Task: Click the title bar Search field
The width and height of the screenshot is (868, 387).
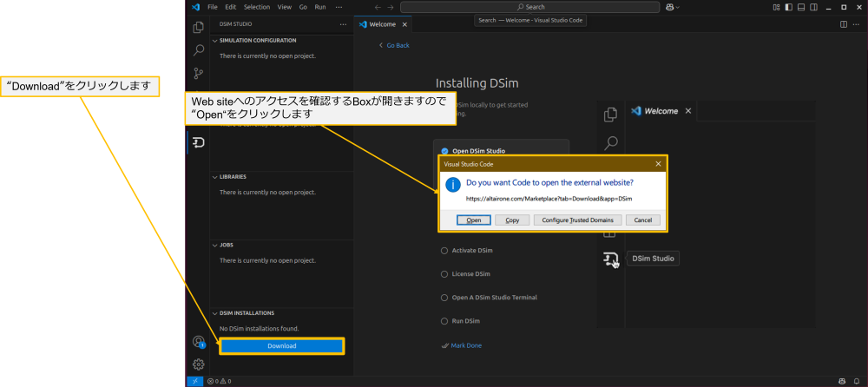Action: [x=529, y=7]
